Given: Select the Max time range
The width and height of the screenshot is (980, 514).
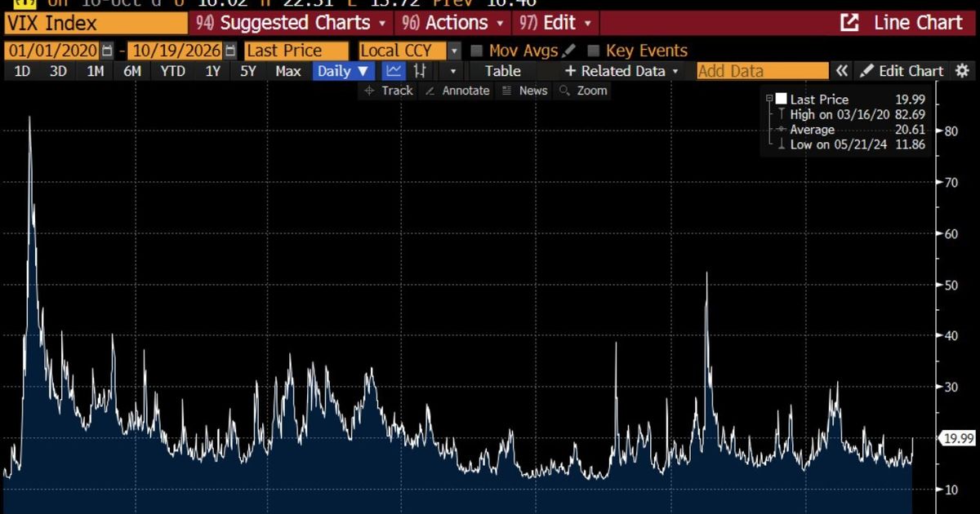Looking at the screenshot, I should pyautogui.click(x=287, y=71).
